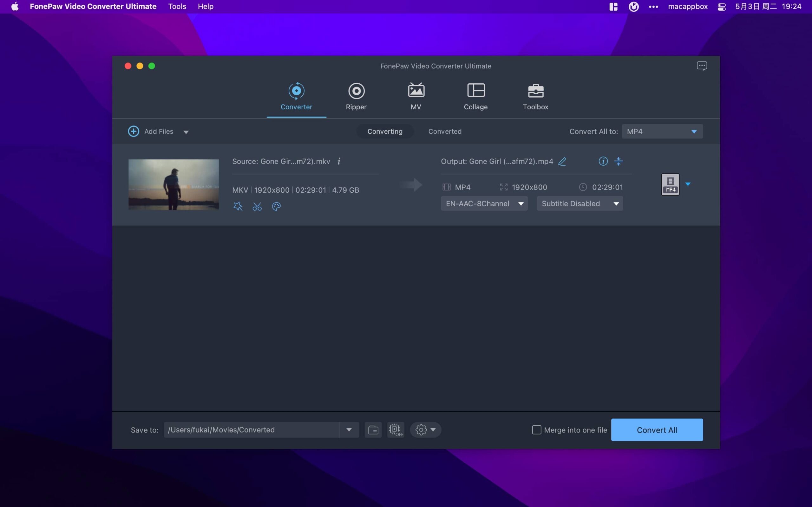This screenshot has width=812, height=507.
Task: Click the Edit effects star-wand icon
Action: point(238,206)
